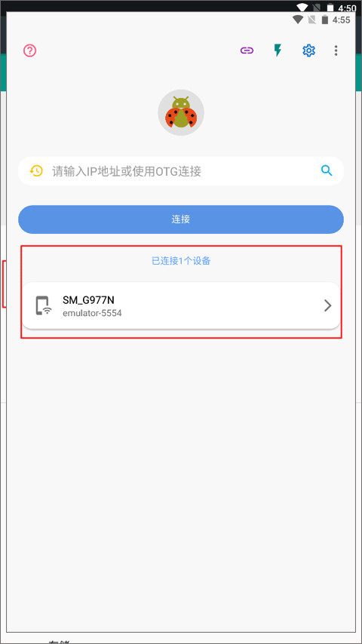This screenshot has height=644, width=362.
Task: Tap the battery icon beside the 4:55 clock
Action: tap(326, 20)
